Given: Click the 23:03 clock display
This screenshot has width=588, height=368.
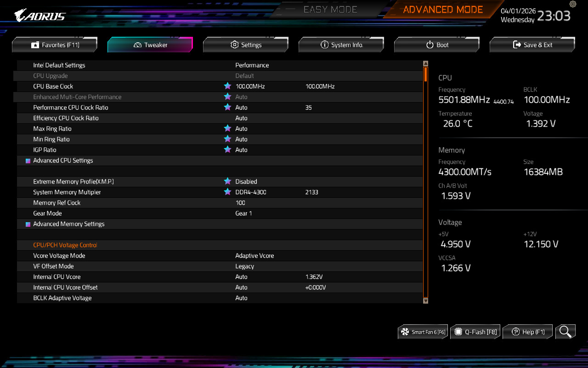Looking at the screenshot, I should pos(554,16).
